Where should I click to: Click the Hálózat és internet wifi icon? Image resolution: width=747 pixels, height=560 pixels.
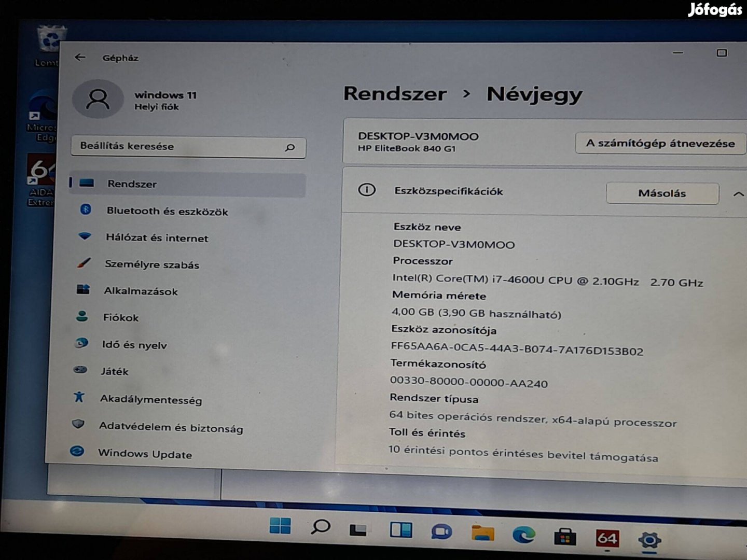(85, 236)
